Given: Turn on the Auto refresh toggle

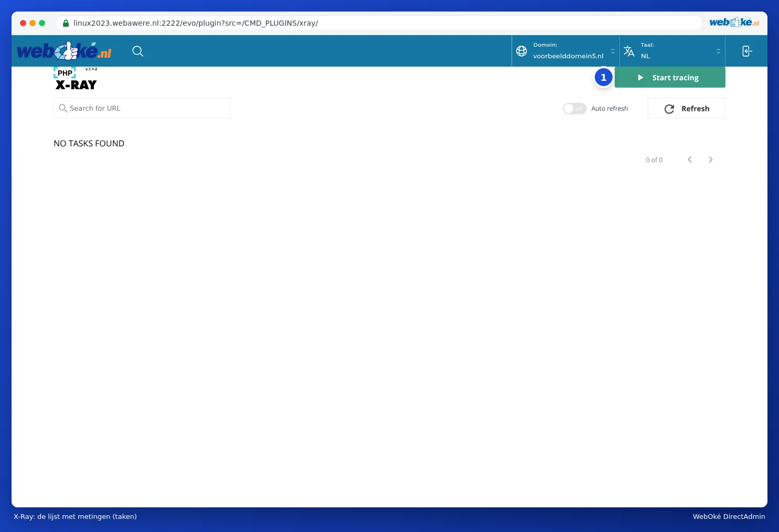Looking at the screenshot, I should pyautogui.click(x=574, y=109).
